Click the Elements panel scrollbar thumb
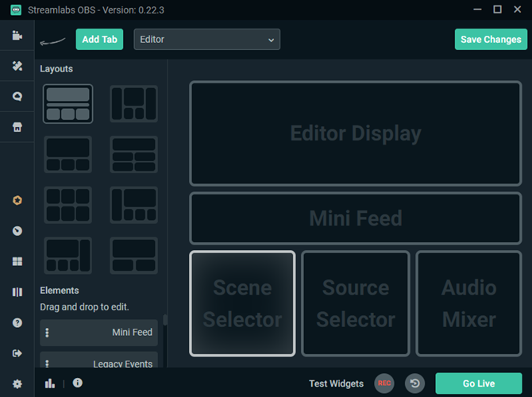Screen dimensions: 532x397 [x=165, y=320]
